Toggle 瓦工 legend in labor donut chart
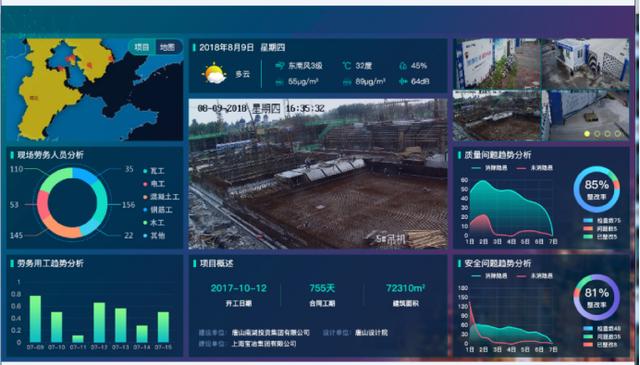640x365 pixels. 154,171
